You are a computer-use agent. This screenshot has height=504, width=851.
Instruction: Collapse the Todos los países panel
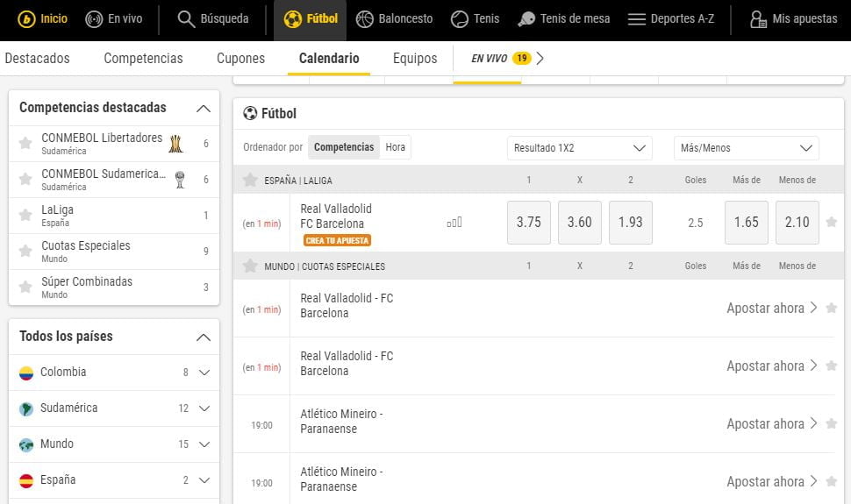(203, 337)
